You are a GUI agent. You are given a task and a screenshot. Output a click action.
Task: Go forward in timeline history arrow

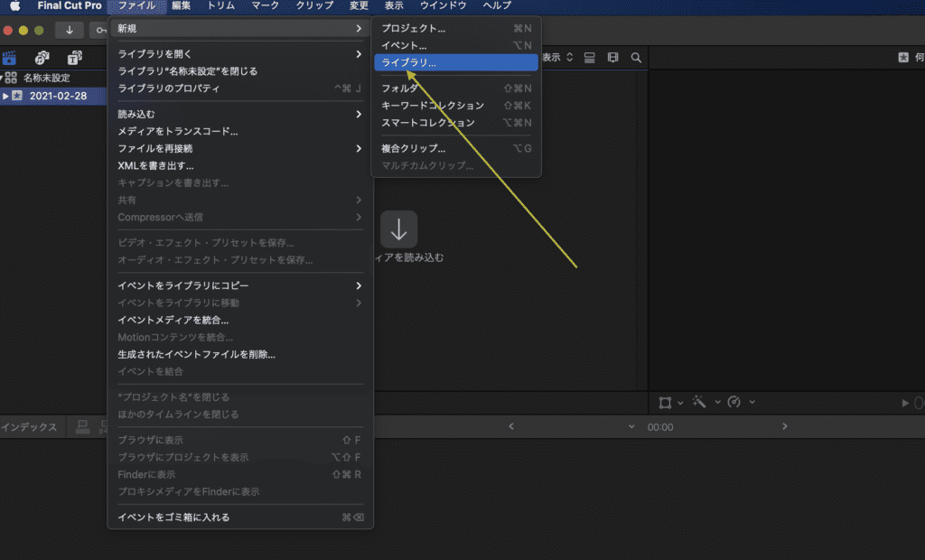pos(785,426)
